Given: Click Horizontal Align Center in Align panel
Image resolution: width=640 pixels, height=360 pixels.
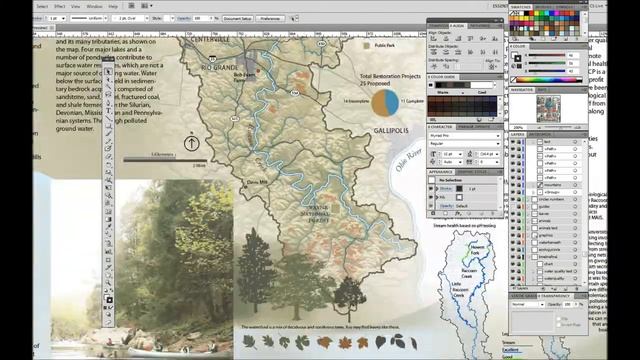Looking at the screenshot, I should (446, 38).
